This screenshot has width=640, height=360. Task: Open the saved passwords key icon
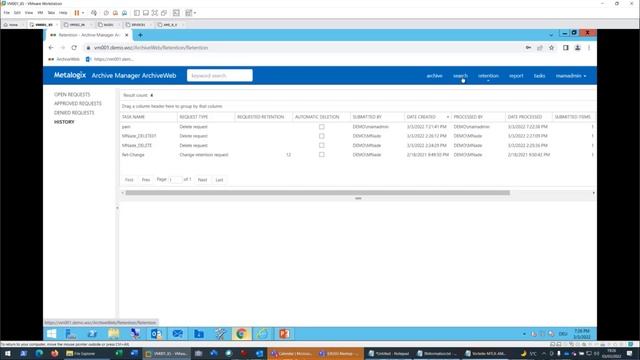[528, 48]
